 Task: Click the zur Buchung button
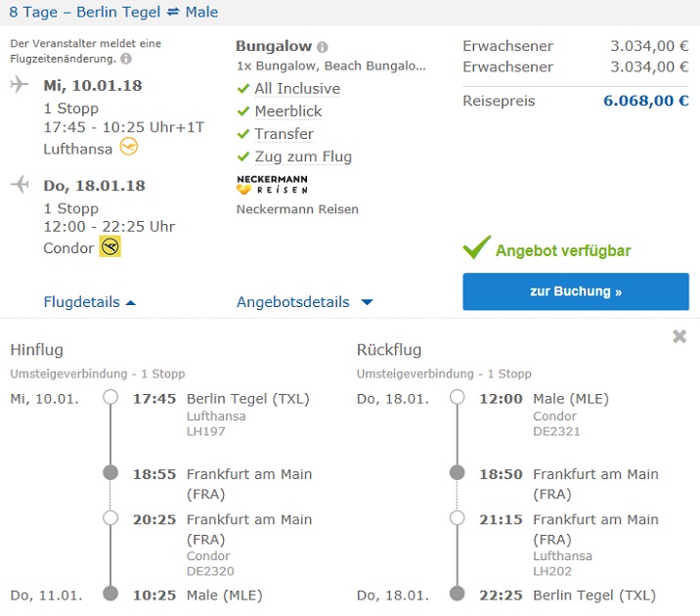pyautogui.click(x=575, y=291)
